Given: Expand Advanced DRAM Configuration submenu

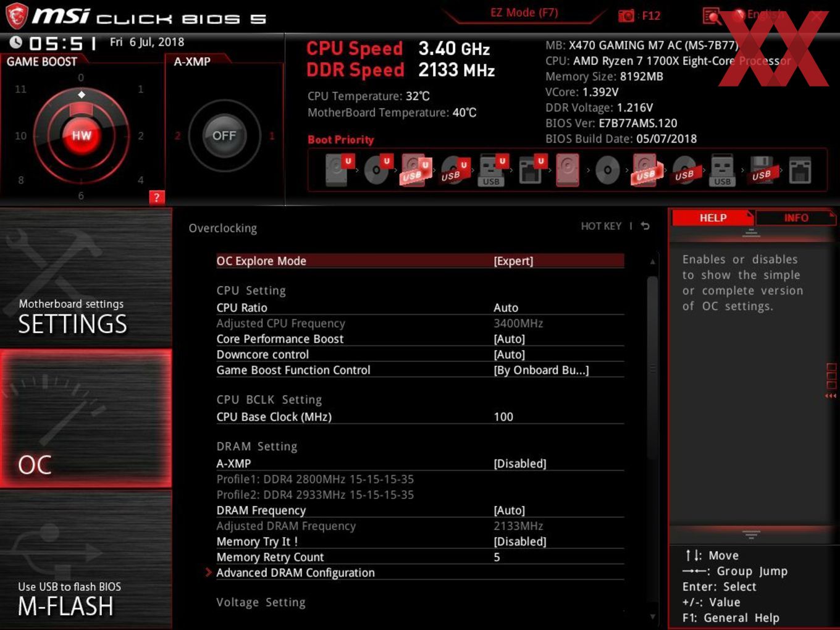Looking at the screenshot, I should click(295, 573).
